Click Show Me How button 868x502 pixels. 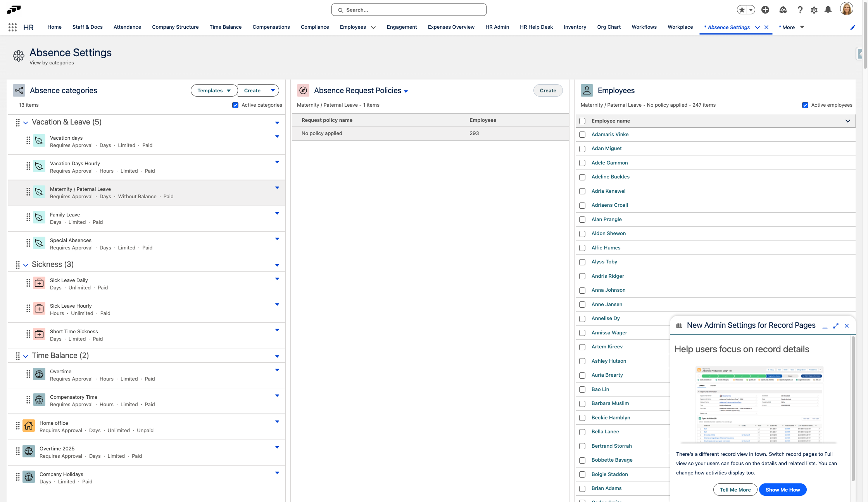(782, 490)
